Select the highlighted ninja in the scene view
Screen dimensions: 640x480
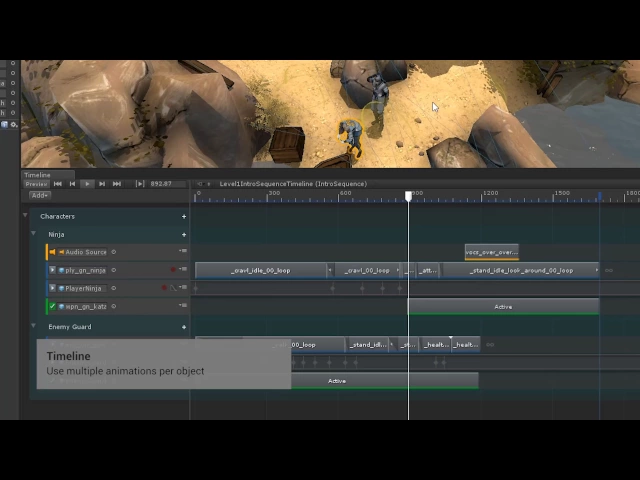coord(350,138)
